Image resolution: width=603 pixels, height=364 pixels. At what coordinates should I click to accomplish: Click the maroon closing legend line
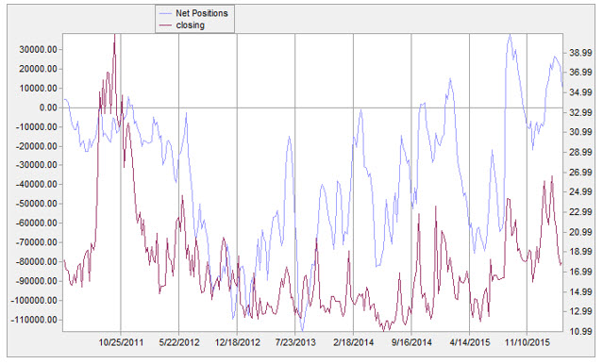[x=166, y=25]
